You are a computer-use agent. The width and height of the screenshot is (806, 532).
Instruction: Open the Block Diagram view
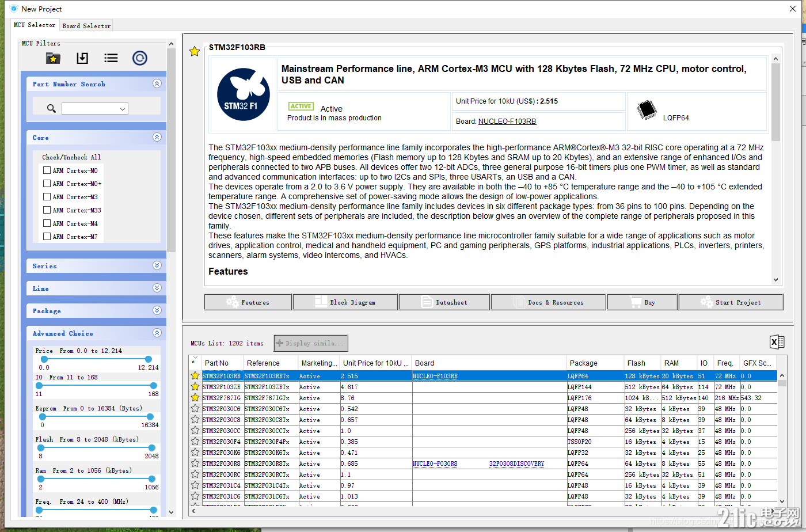[x=345, y=302]
